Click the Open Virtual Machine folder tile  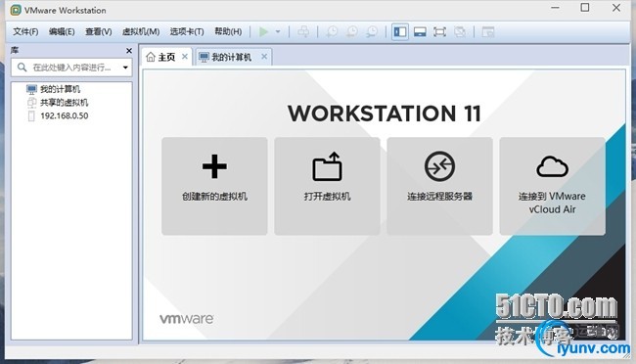327,186
